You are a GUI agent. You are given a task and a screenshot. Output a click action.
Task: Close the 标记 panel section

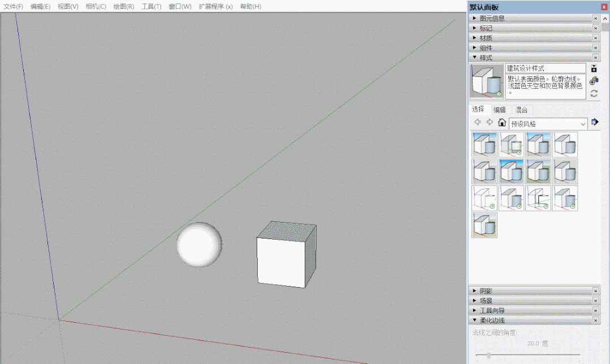click(x=596, y=28)
